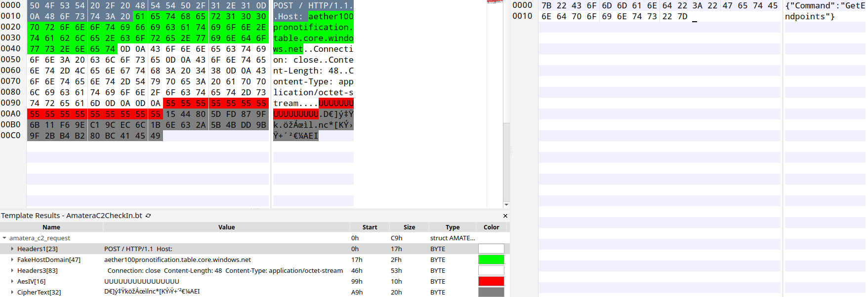Click the 'pronotification.' ASCII text line
Screen dimensions: 868x297
coord(313,27)
